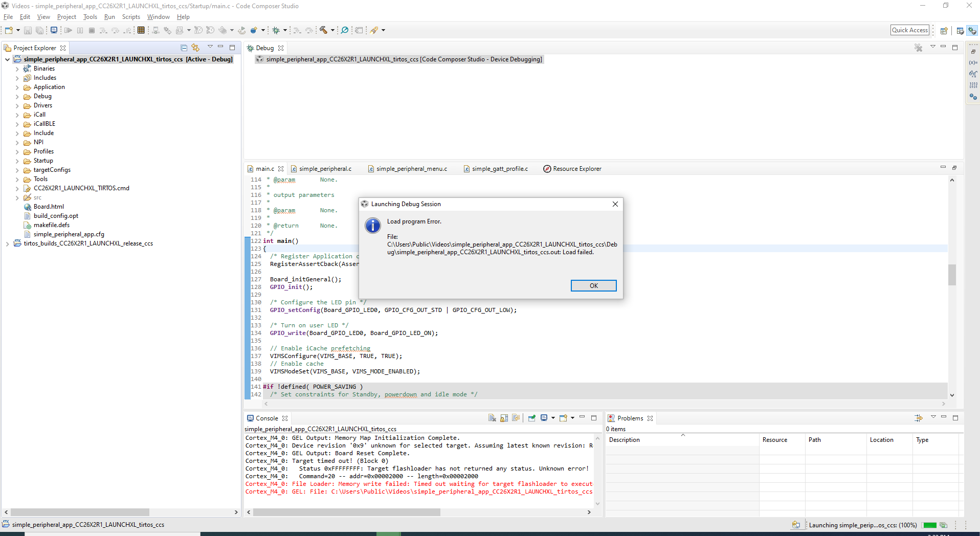
Task: Click Collapse All in Project Explorer
Action: pos(184,48)
